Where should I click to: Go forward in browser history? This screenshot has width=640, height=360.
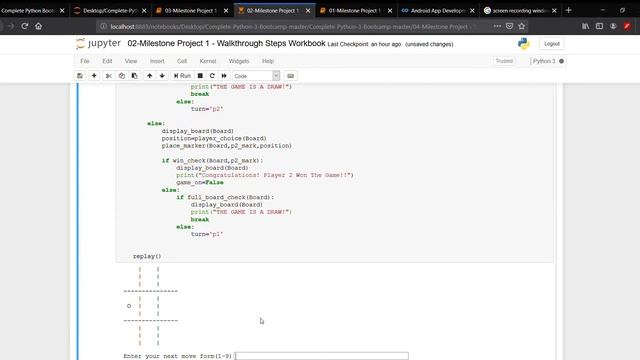[11, 26]
